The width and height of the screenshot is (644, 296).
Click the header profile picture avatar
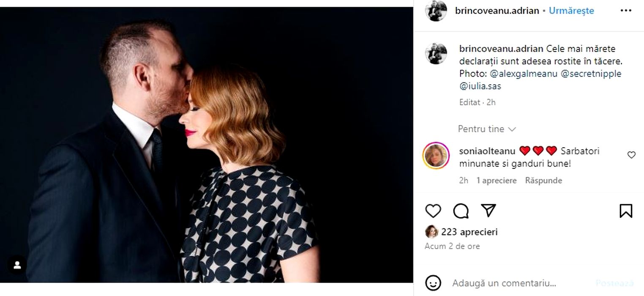coord(436,11)
